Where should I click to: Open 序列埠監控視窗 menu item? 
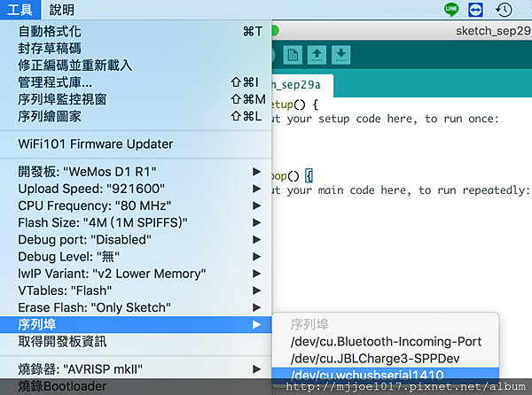136,99
